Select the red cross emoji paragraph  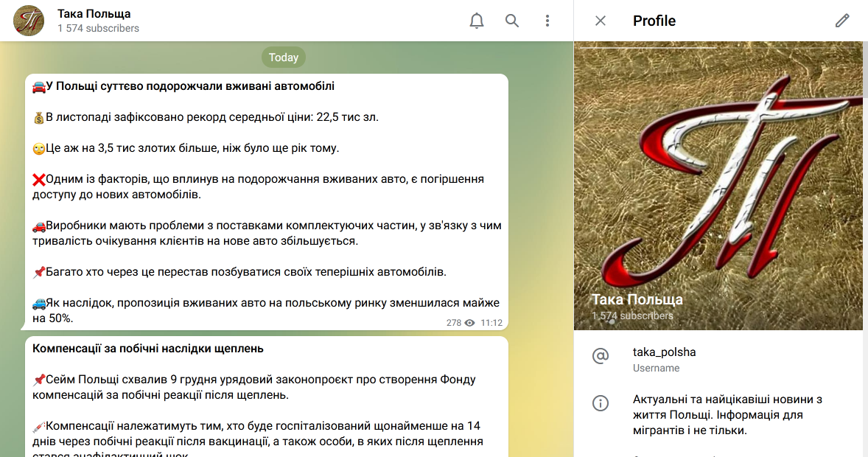(258, 187)
